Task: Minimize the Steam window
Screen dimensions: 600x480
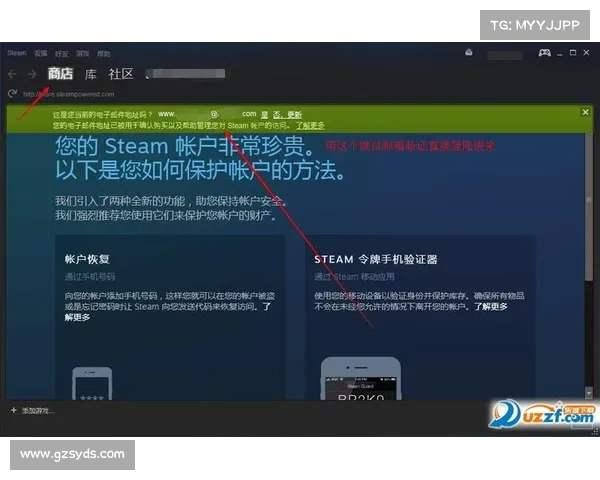Action: (x=560, y=53)
